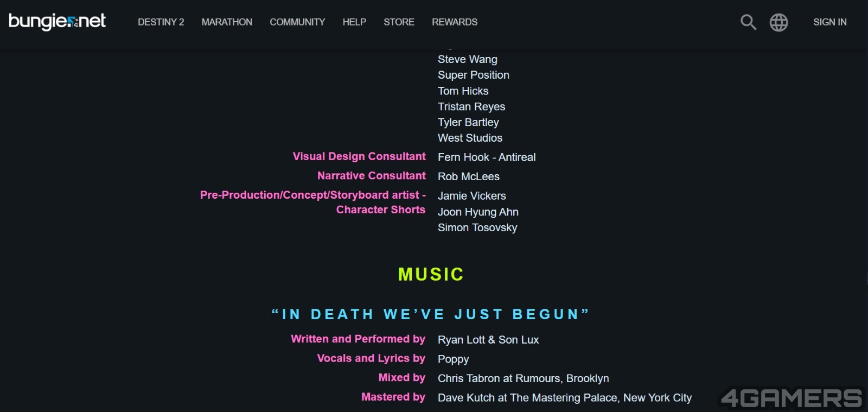Click the MUSIC section heading
The width and height of the screenshot is (868, 412).
point(431,274)
